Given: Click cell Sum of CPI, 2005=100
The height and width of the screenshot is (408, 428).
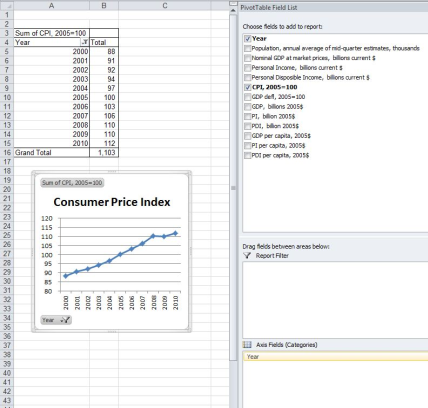Looking at the screenshot, I should 51,33.
